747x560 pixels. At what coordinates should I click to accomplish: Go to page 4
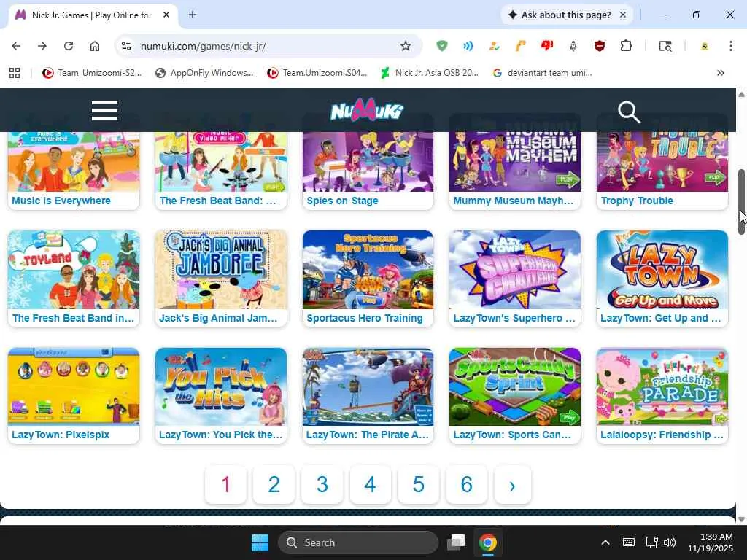pyautogui.click(x=370, y=485)
